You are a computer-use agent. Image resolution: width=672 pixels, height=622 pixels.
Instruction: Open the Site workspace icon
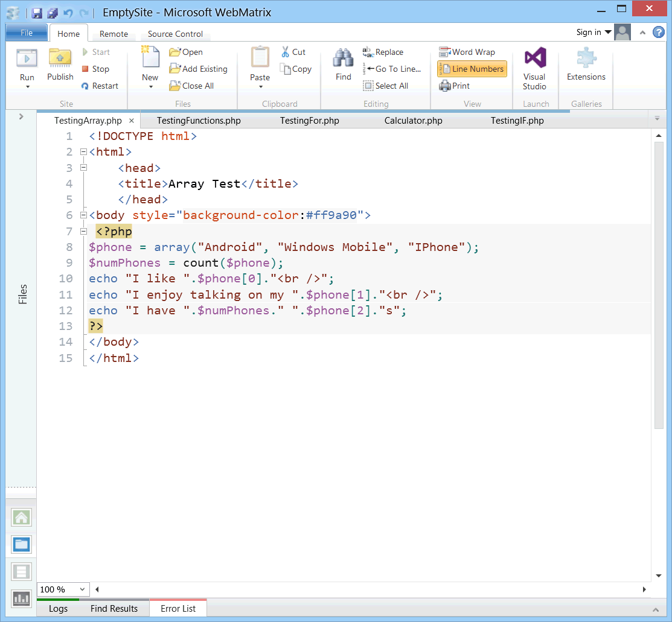click(x=21, y=518)
